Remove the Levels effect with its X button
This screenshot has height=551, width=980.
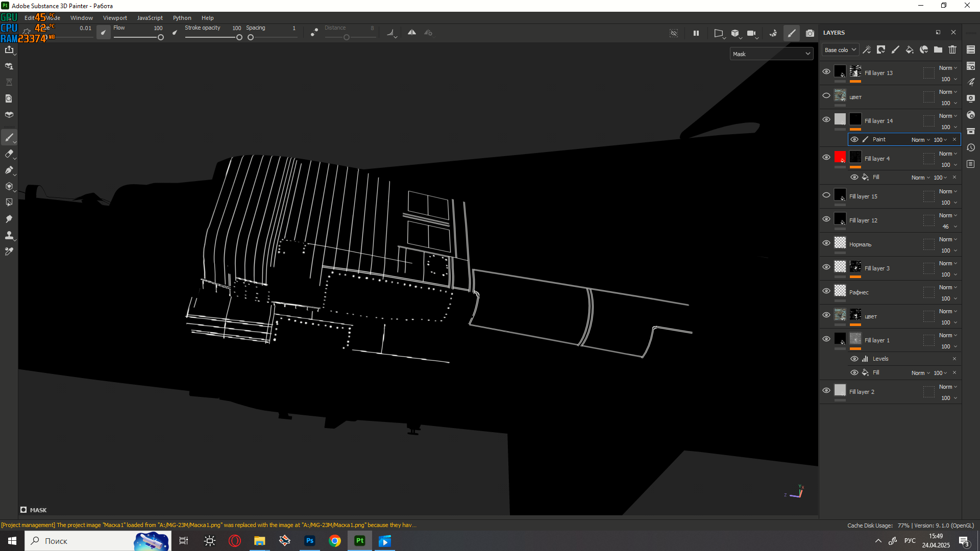[954, 359]
